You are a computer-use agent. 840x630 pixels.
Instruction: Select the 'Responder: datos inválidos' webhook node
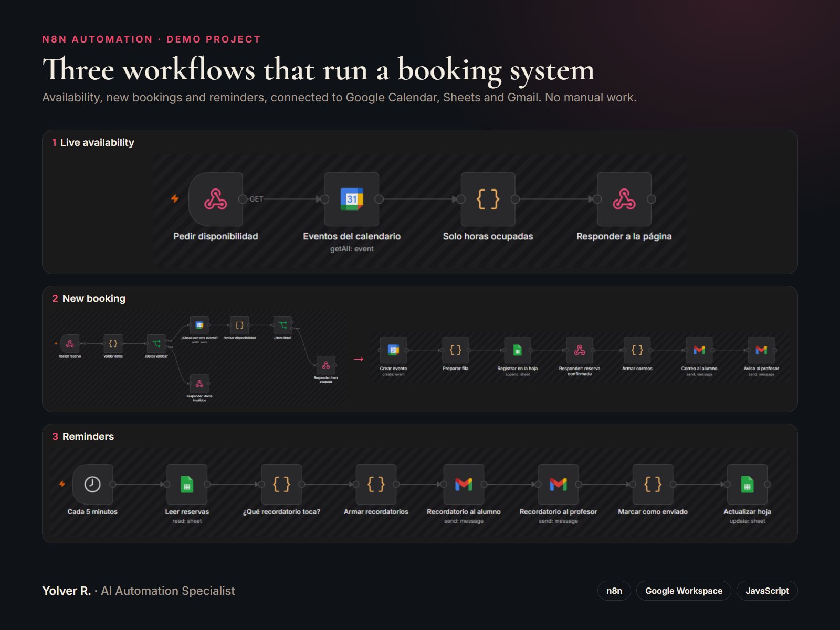199,383
